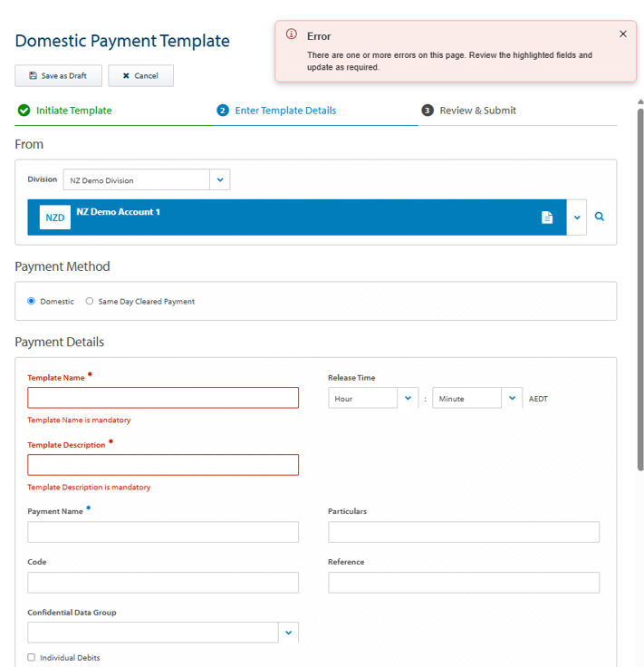644x667 pixels.
Task: Click into the Template Name field
Action: click(x=163, y=398)
